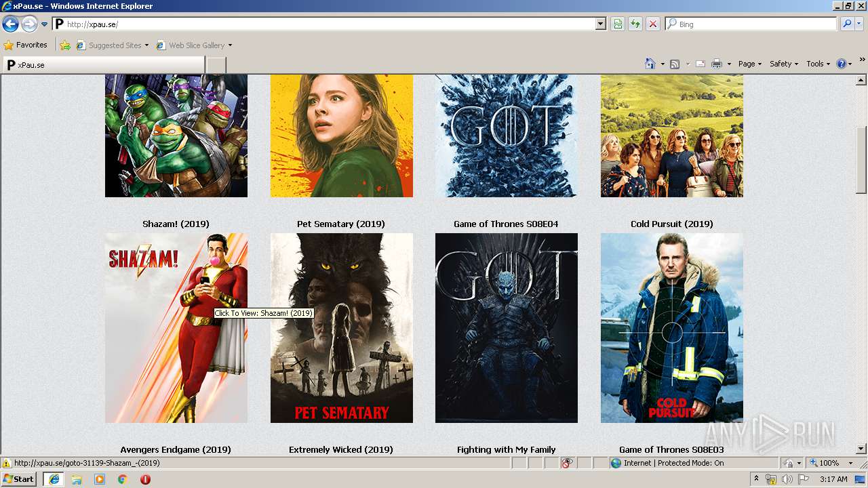Image resolution: width=868 pixels, height=488 pixels.
Task: Click the status bar warning icon
Action: pyautogui.click(x=7, y=464)
